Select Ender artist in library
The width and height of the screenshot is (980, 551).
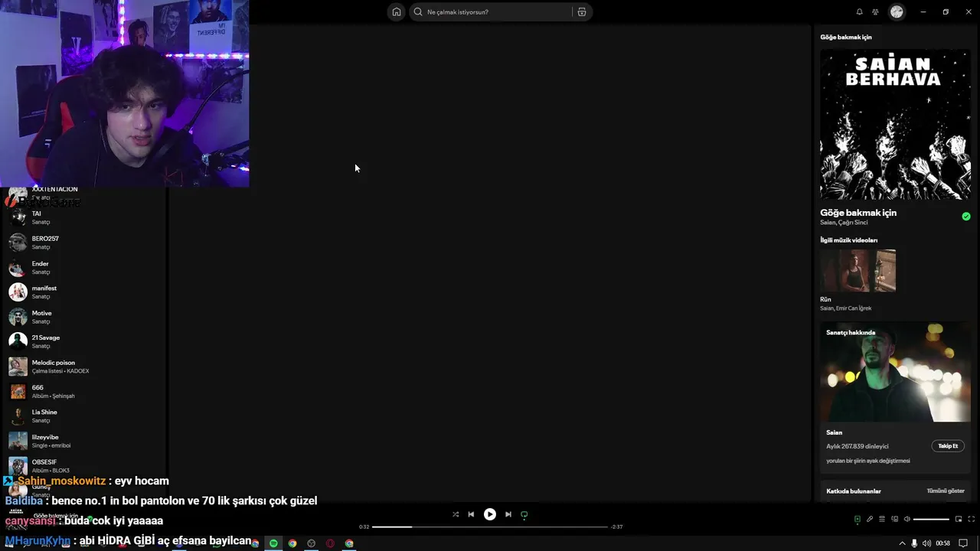pos(83,267)
